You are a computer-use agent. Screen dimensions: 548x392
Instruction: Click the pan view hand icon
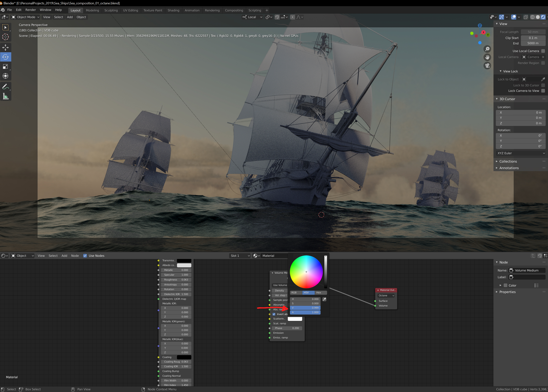[487, 57]
